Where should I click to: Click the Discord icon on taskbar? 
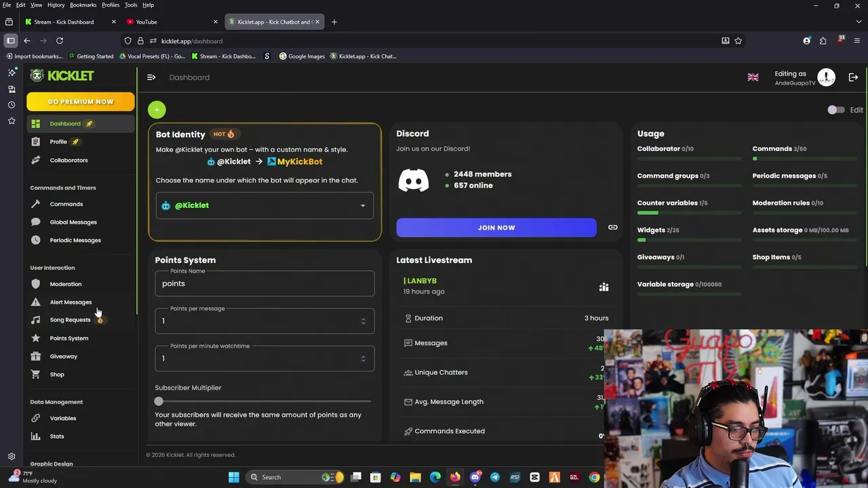(x=475, y=477)
